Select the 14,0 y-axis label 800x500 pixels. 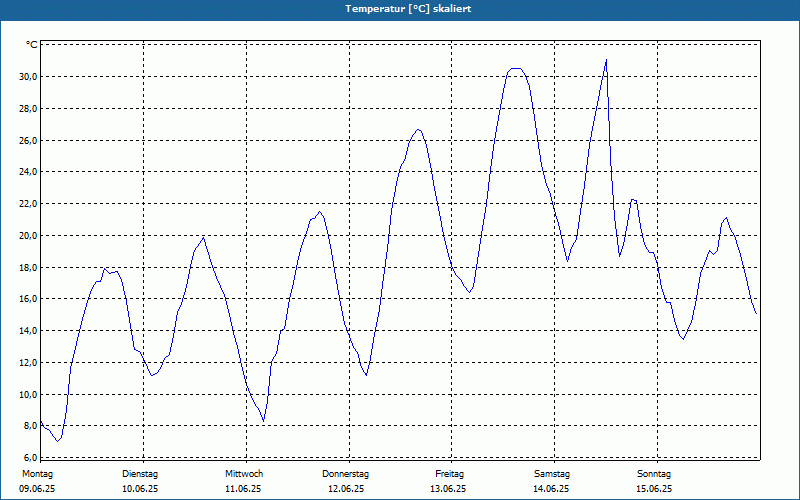pyautogui.click(x=29, y=331)
